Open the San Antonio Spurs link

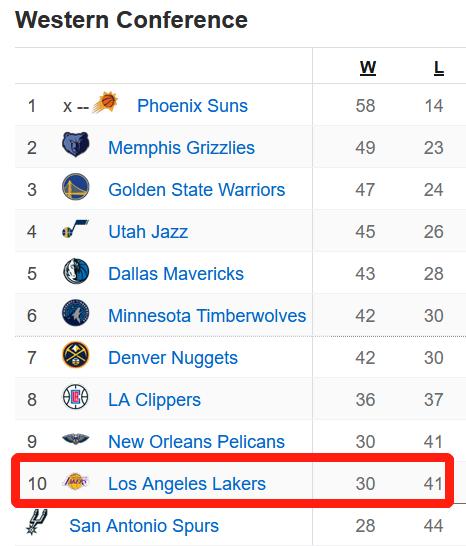pyautogui.click(x=144, y=526)
